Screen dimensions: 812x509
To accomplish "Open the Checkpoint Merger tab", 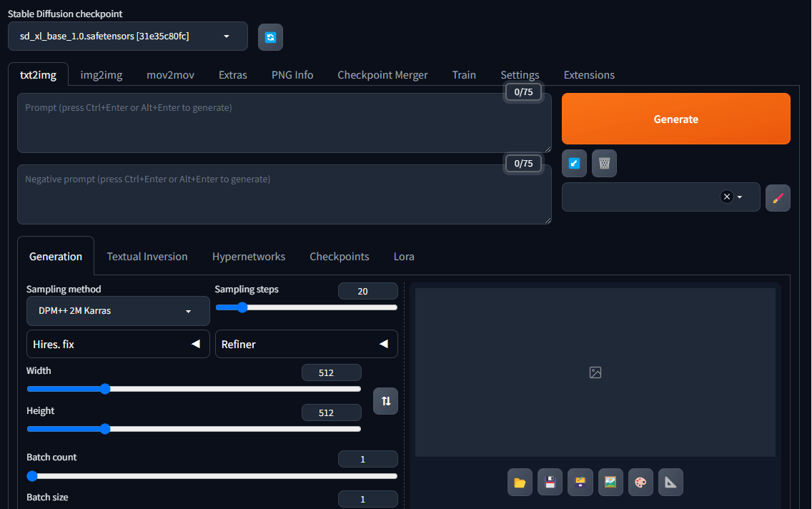I will [x=382, y=75].
